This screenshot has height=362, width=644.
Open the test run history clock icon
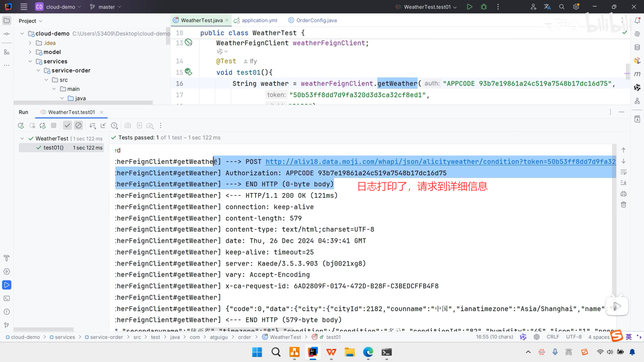point(114,125)
